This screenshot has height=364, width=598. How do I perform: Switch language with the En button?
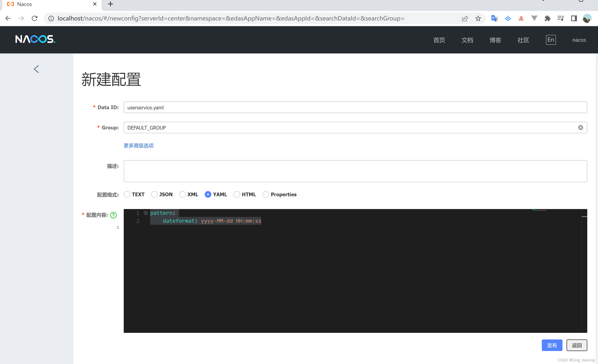click(550, 40)
